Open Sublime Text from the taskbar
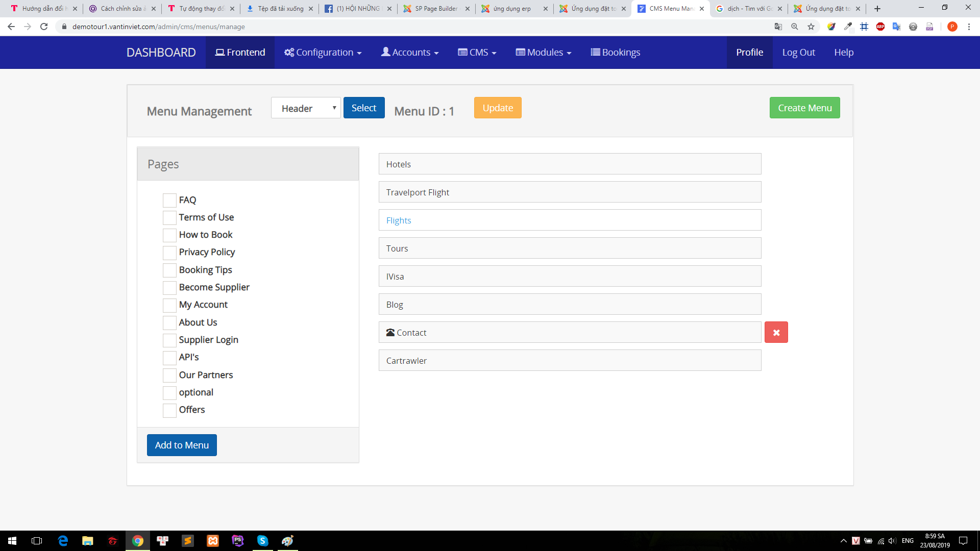980x551 pixels. pyautogui.click(x=188, y=541)
